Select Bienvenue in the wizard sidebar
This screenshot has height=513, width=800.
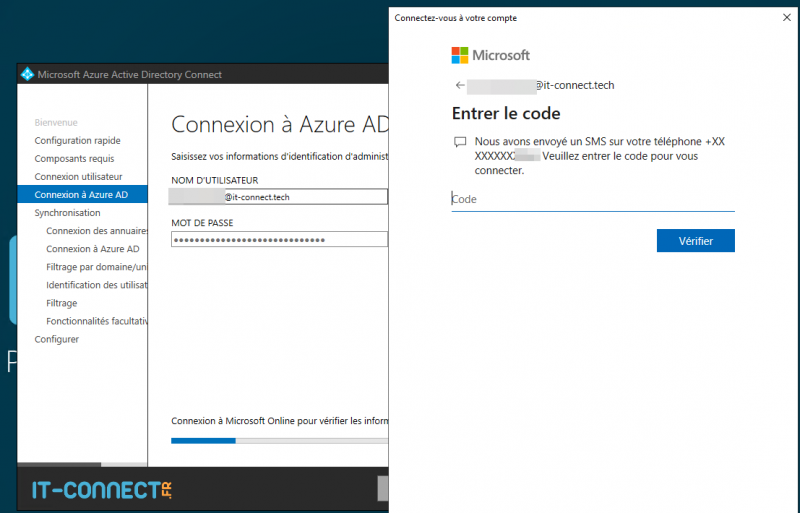(56, 122)
